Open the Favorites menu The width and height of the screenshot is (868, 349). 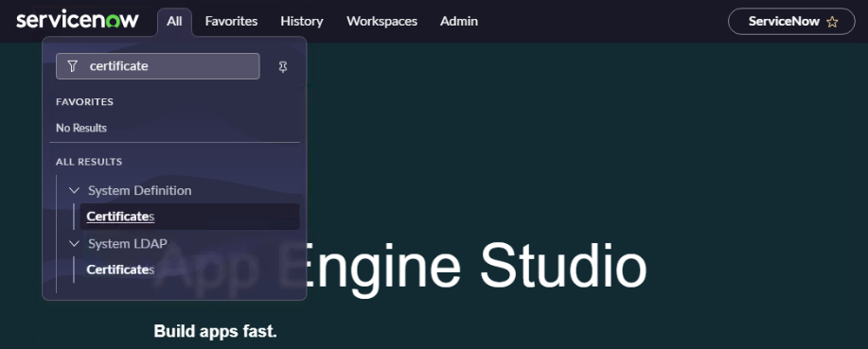coord(231,22)
